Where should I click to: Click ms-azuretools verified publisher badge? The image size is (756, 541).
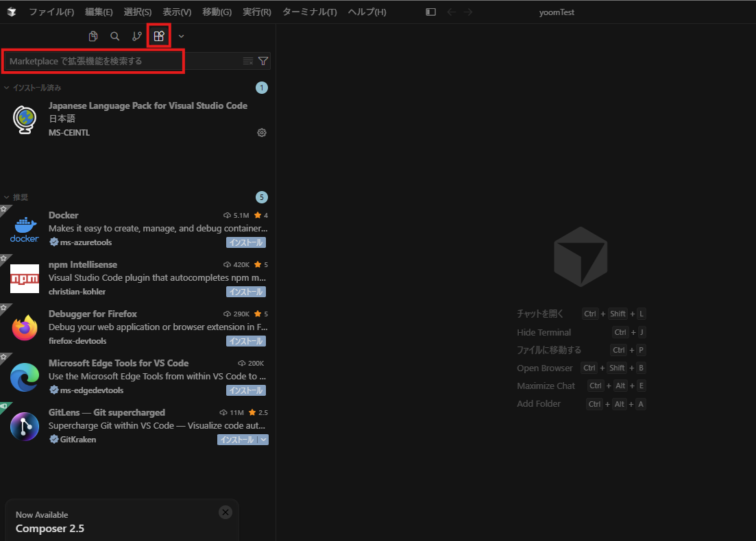pyautogui.click(x=54, y=242)
